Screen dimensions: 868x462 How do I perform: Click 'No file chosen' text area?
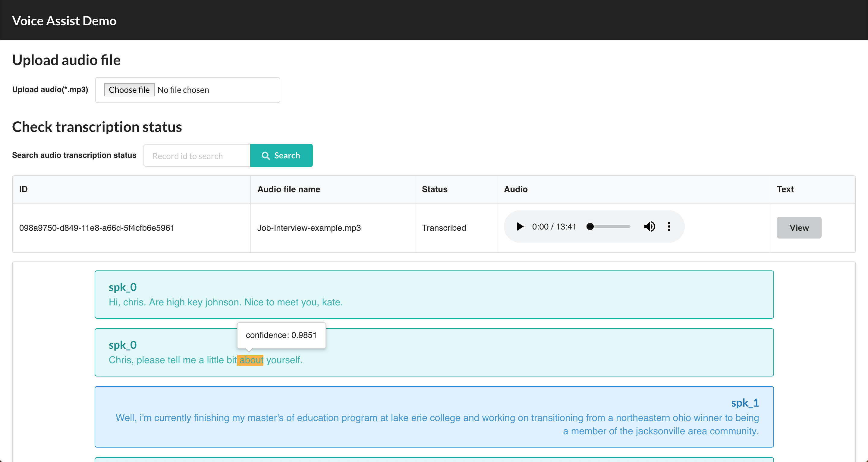183,90
